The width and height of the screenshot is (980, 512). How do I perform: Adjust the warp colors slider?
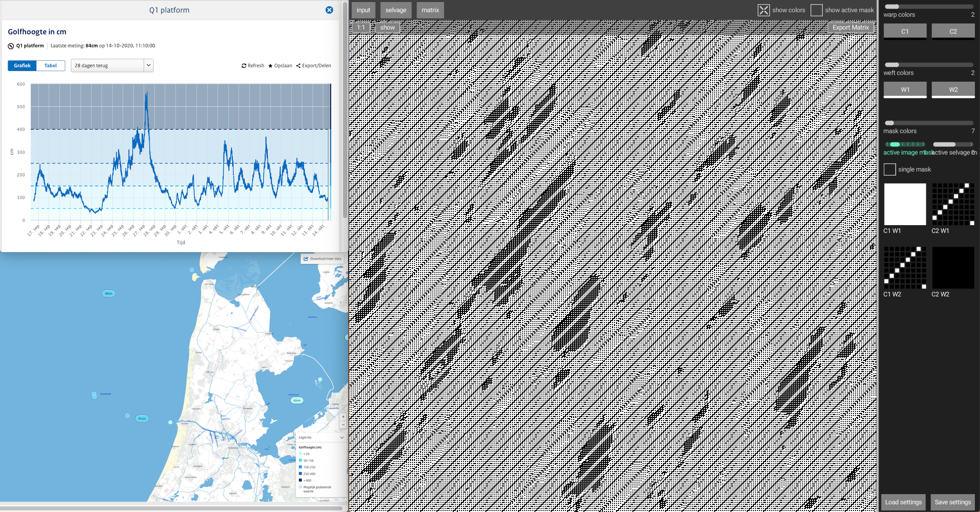coord(929,7)
